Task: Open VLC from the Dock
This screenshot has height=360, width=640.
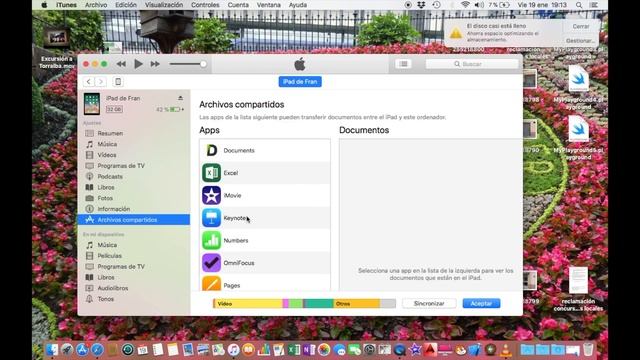Action: [x=506, y=349]
